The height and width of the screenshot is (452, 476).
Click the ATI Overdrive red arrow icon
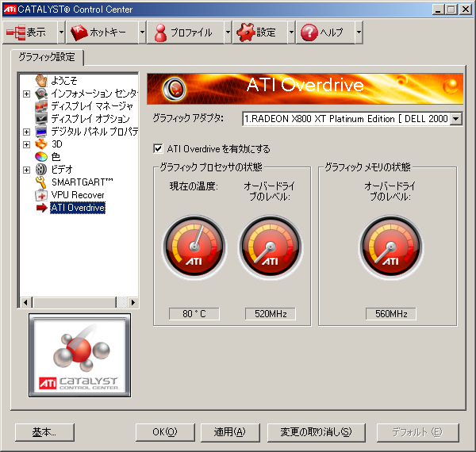click(41, 208)
